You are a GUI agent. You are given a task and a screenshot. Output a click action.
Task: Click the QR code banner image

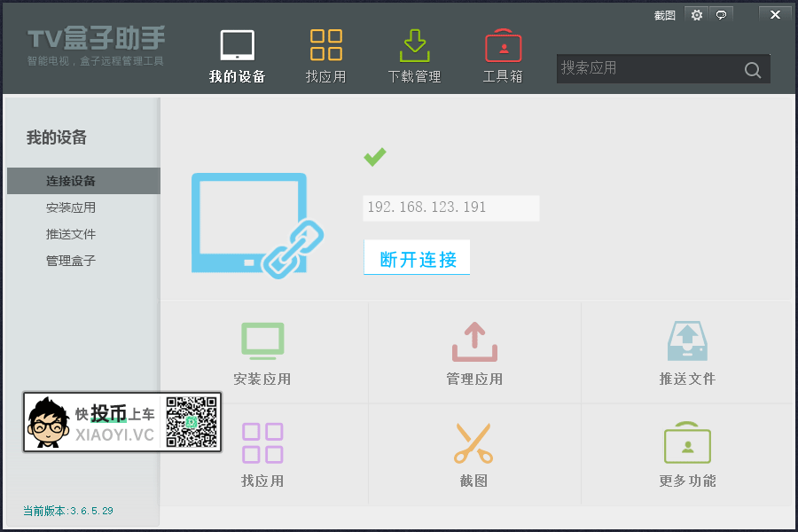(x=122, y=422)
